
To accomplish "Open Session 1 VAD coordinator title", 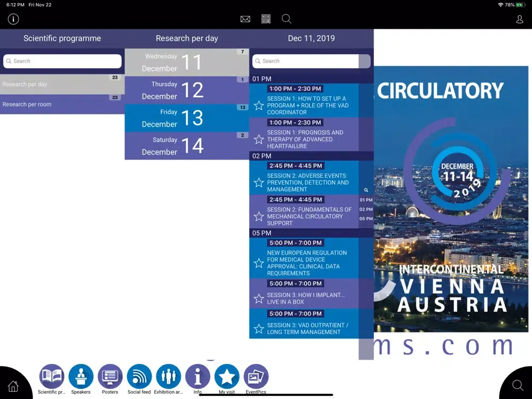I will 307,105.
